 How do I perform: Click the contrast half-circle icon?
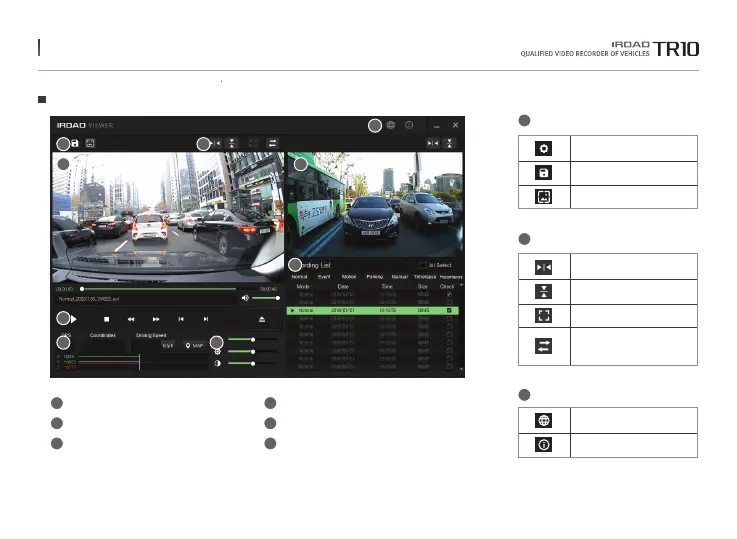click(218, 363)
